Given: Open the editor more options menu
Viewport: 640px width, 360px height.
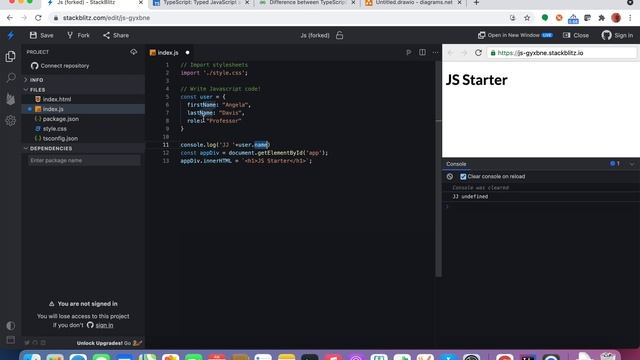Looking at the screenshot, I should pyautogui.click(x=436, y=52).
